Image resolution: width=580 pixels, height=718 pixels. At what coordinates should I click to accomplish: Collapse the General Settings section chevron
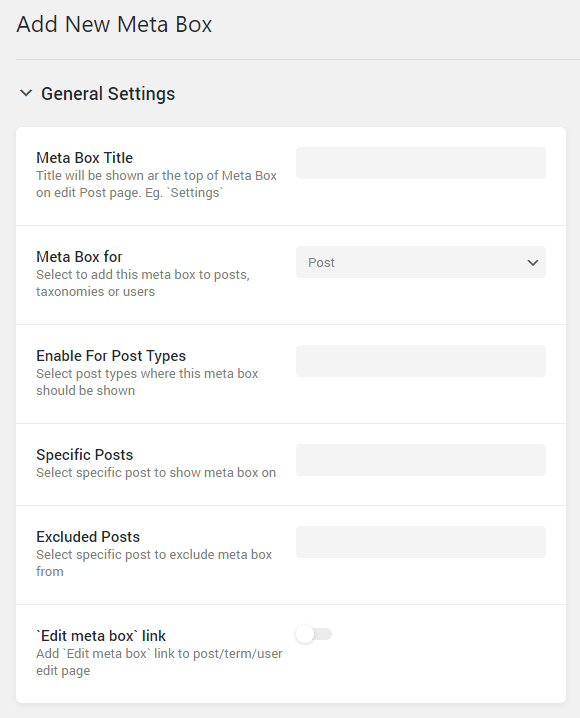(x=26, y=93)
